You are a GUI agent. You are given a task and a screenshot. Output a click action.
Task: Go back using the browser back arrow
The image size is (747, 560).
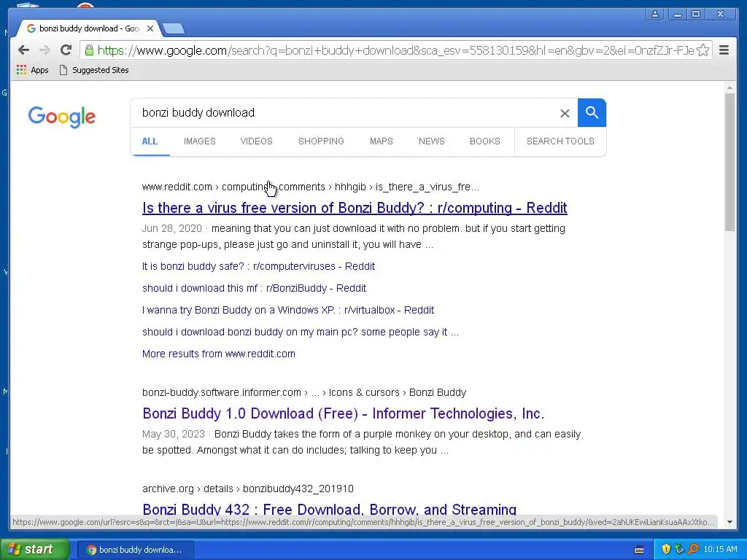(x=23, y=50)
